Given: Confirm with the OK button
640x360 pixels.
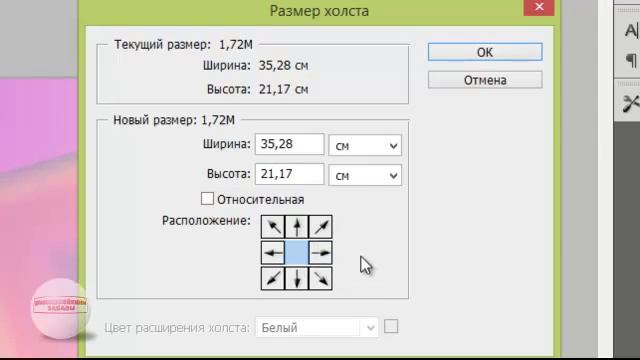Looking at the screenshot, I should tap(485, 52).
